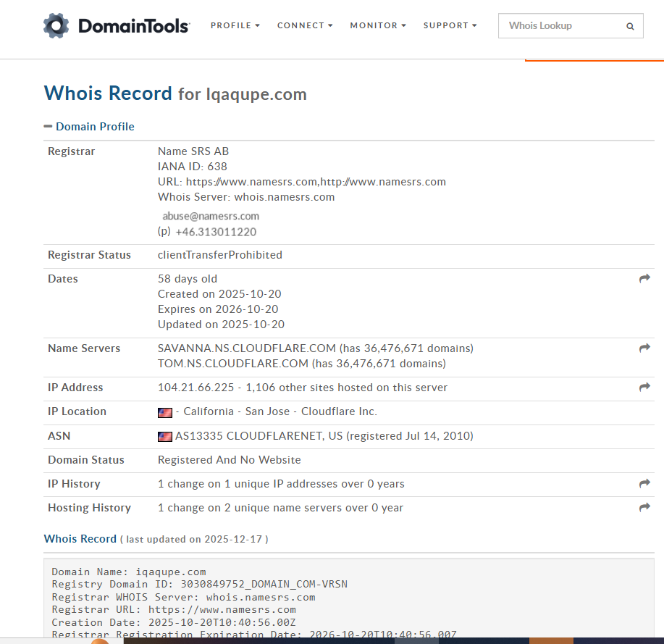Select the 'IANA ID: 638' text
Viewport: 664px width, 644px height.
(193, 167)
